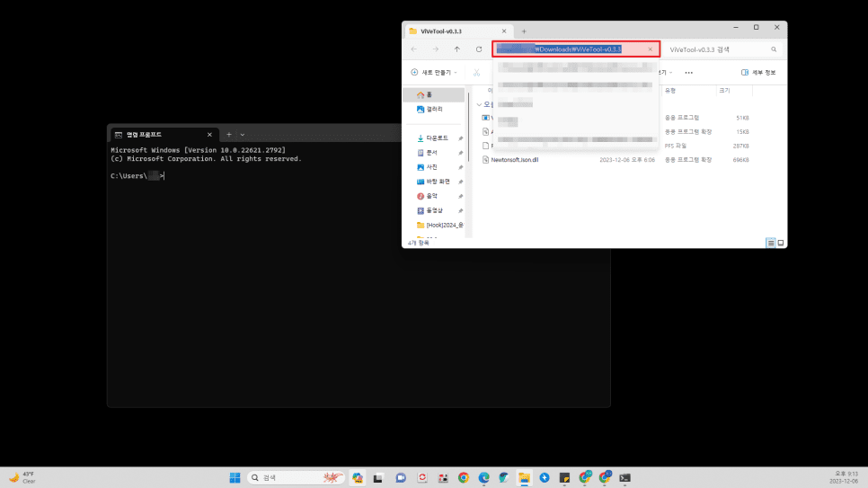Screen dimensions: 868x488
Task: Go up one folder level
Action: tap(457, 49)
